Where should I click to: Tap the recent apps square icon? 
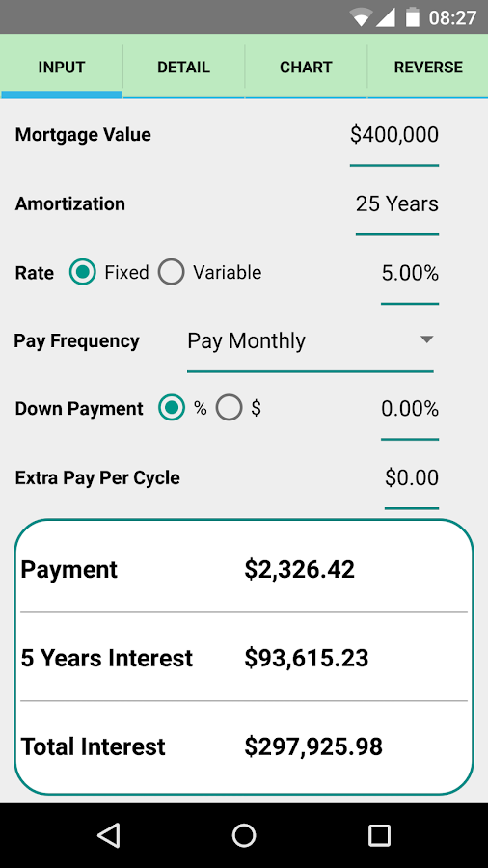coord(380,835)
